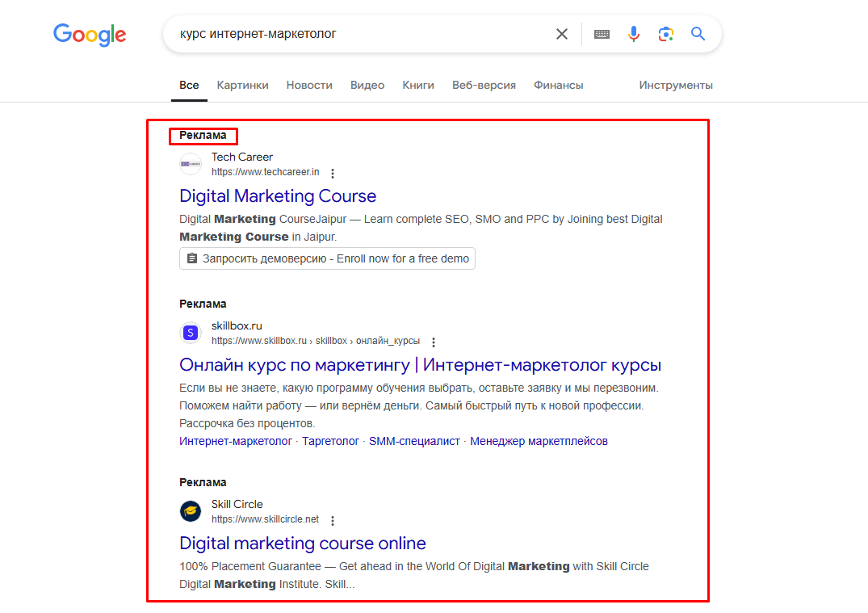Switch to the Веб-версия tab
This screenshot has width=868, height=613.
[484, 86]
